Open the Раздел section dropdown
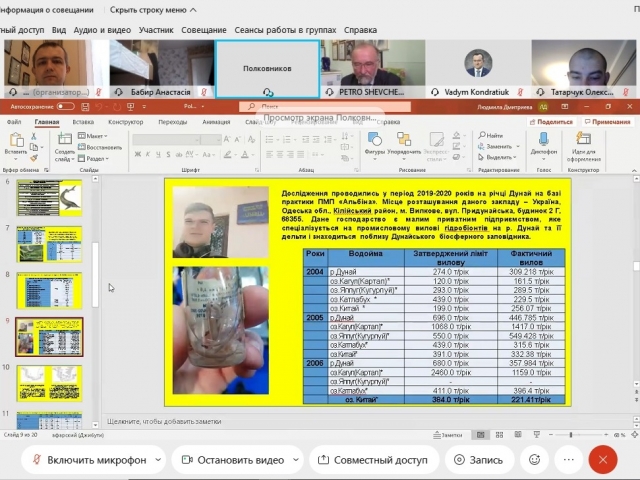 point(93,158)
